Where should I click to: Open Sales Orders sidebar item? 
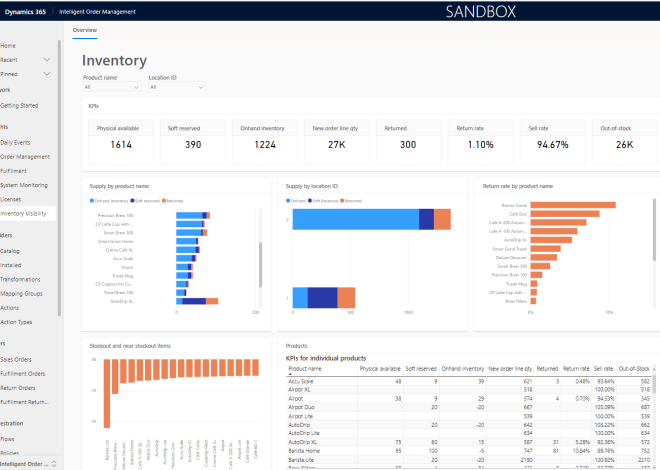16,360
